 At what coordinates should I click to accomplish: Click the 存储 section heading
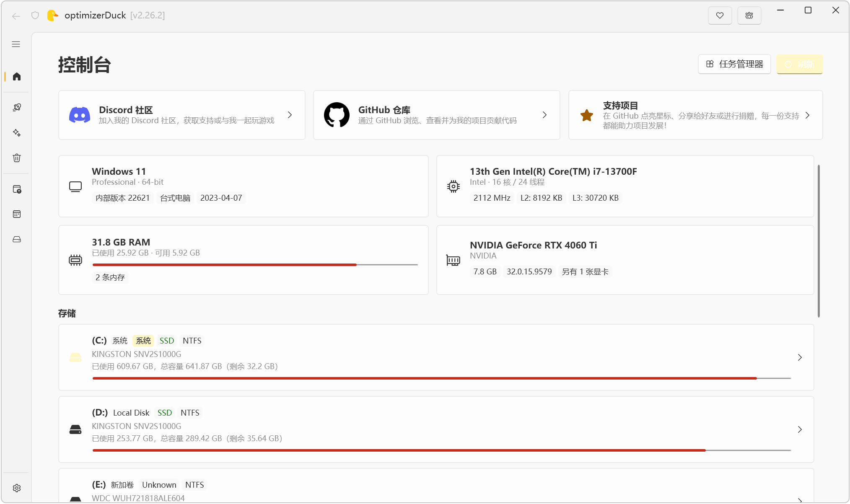tap(67, 313)
